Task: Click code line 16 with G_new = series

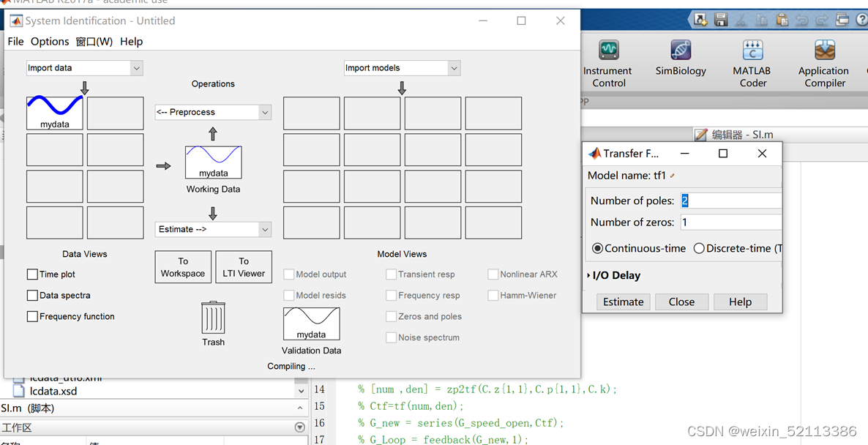Action: point(460,423)
